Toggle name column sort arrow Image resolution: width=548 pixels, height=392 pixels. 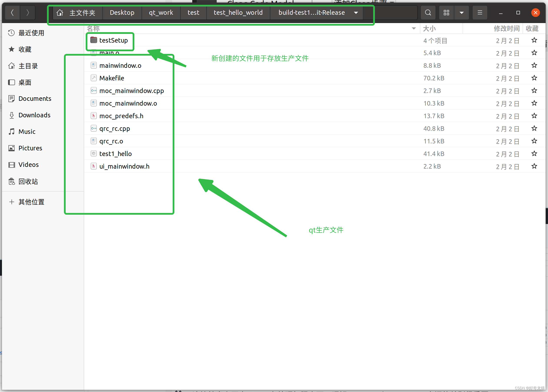(413, 28)
